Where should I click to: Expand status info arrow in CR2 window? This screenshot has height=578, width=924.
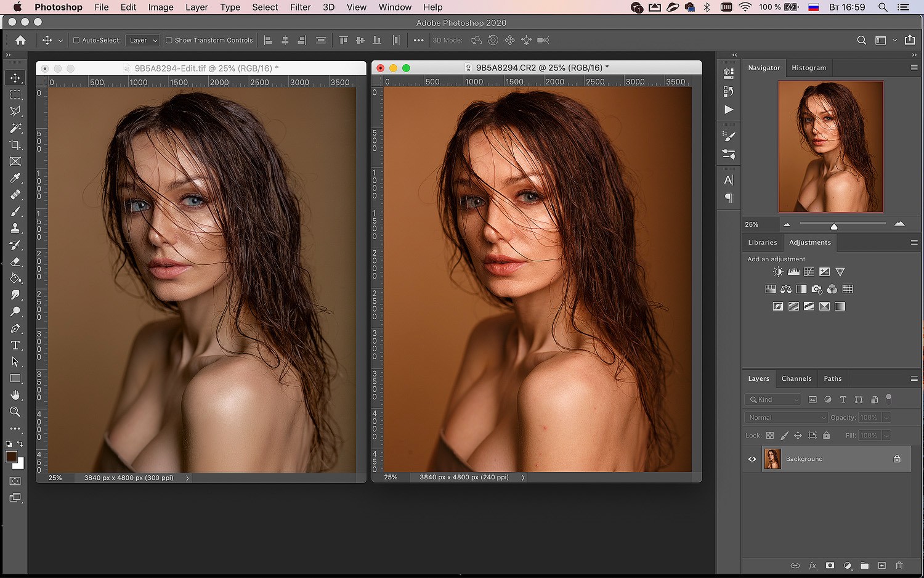(x=523, y=478)
